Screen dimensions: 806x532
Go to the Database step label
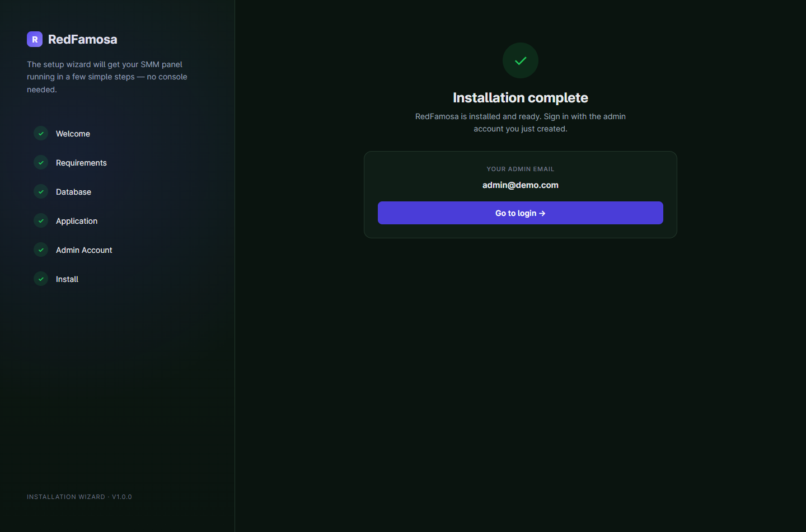coord(73,192)
